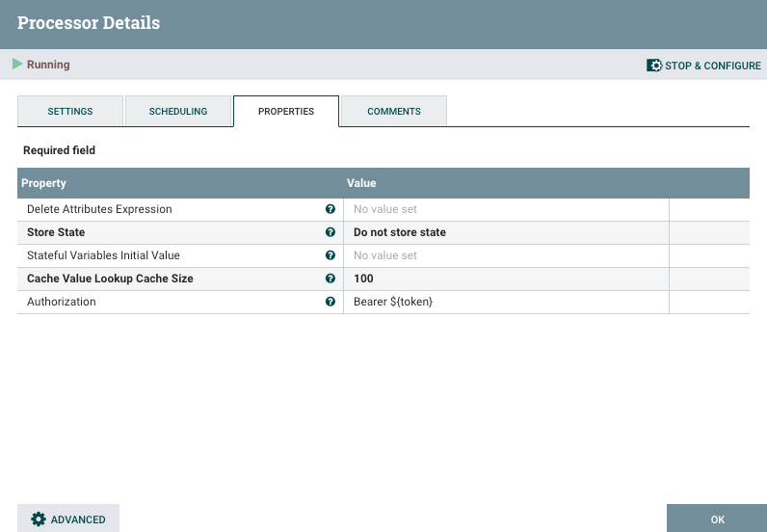Open the Scheduling tab
Screen dimensions: 767x532
click(178, 112)
